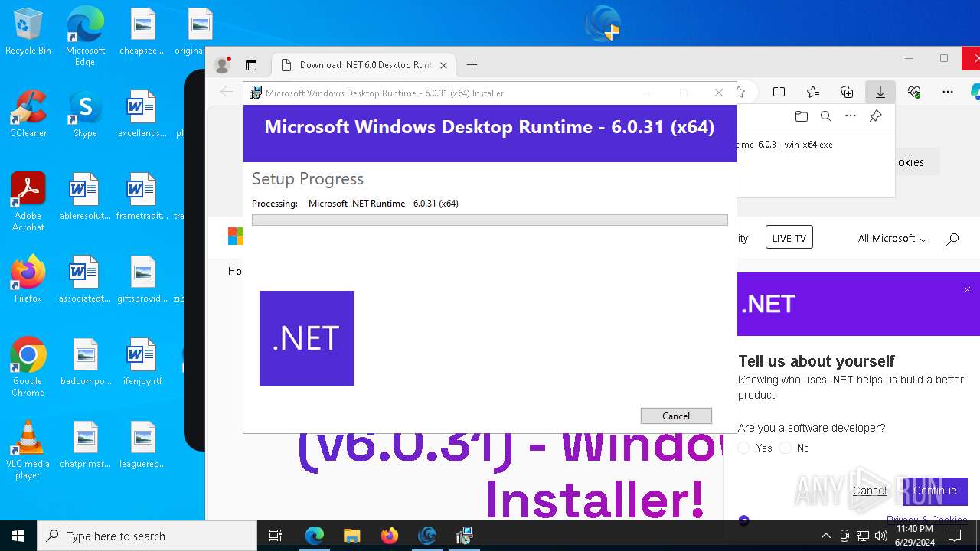This screenshot has height=551, width=980.
Task: Select giftsprovid image file on desktop
Action: (x=142, y=279)
